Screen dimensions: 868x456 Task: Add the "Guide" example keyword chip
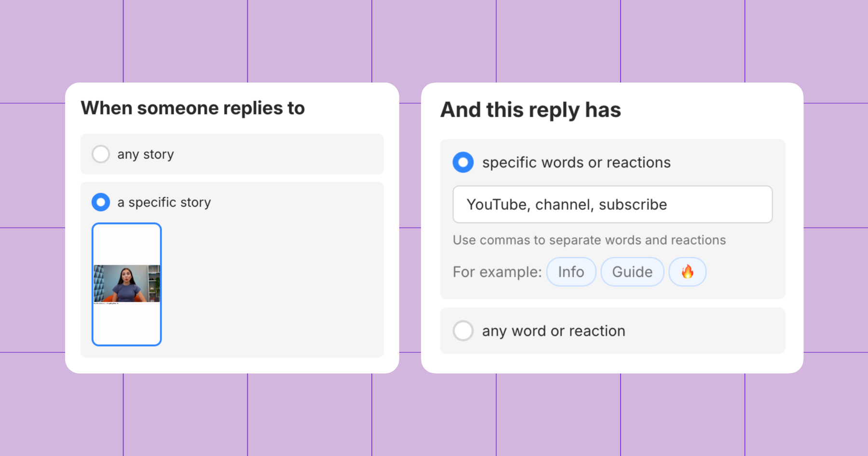632,272
